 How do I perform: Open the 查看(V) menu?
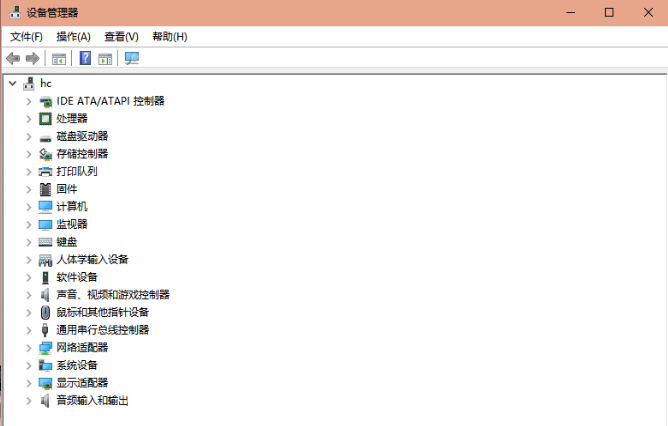[x=121, y=37]
